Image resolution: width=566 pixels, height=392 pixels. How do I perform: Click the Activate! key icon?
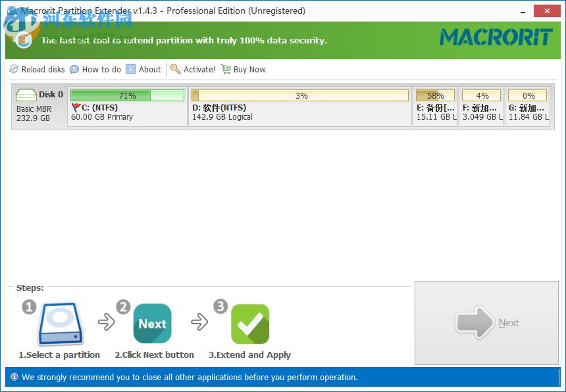(x=174, y=69)
